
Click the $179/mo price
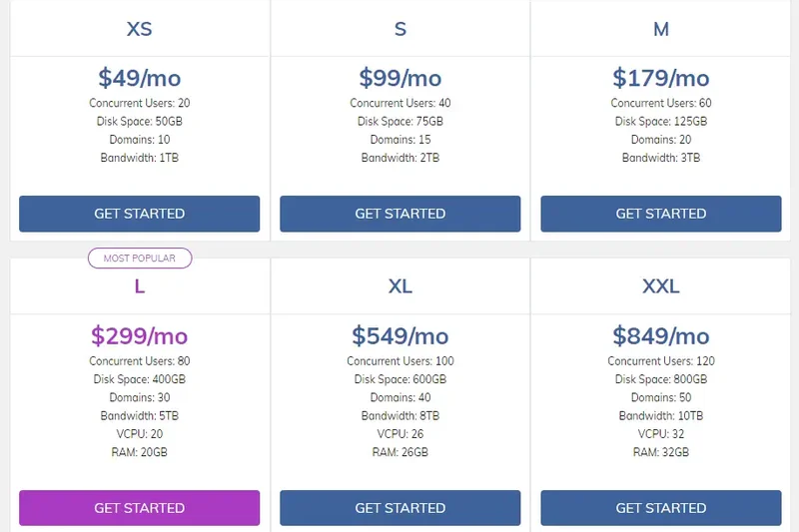click(x=661, y=78)
